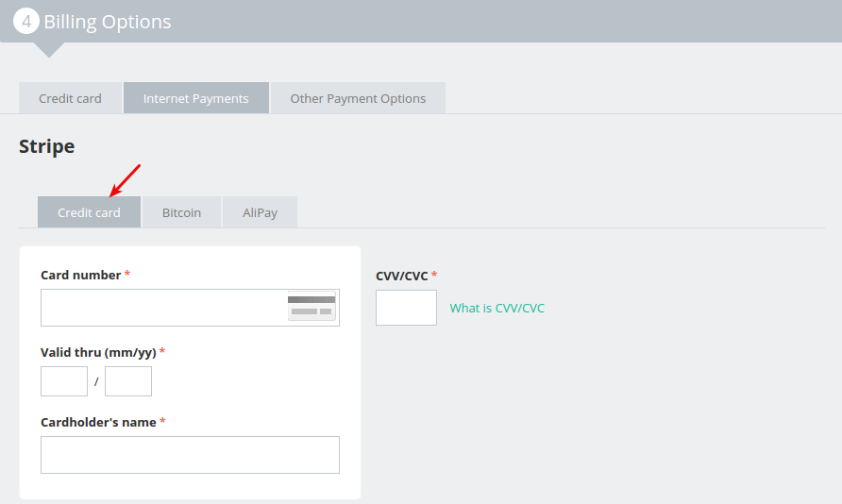
Task: Select the Stripe Credit card sub-tab
Action: (x=89, y=212)
